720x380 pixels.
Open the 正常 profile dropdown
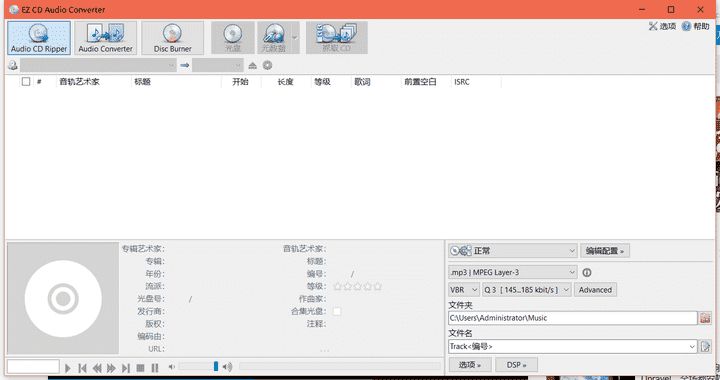click(x=512, y=251)
